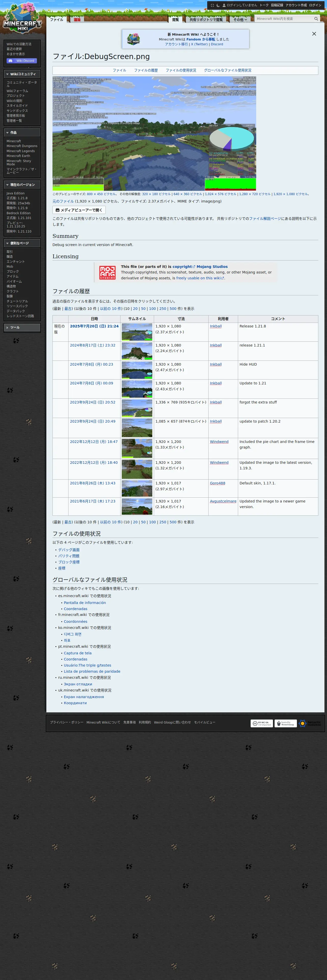Open thumbnail for 2024年8月17日 version
The image size is (327, 980).
(x=137, y=351)
